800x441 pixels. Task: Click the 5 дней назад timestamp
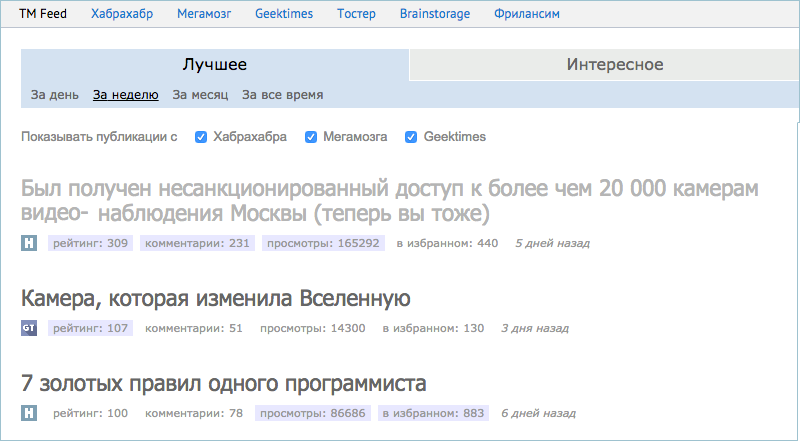tap(553, 243)
